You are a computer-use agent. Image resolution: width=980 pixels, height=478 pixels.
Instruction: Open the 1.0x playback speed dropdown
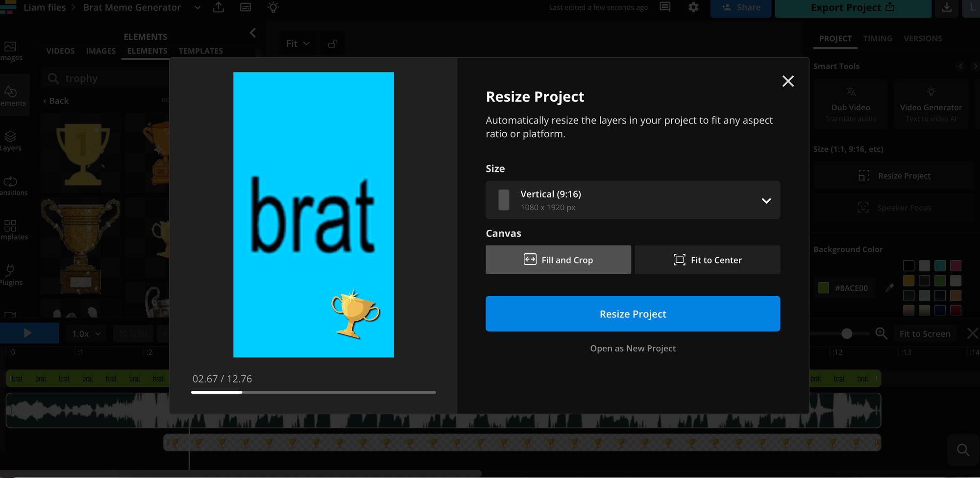pos(86,334)
